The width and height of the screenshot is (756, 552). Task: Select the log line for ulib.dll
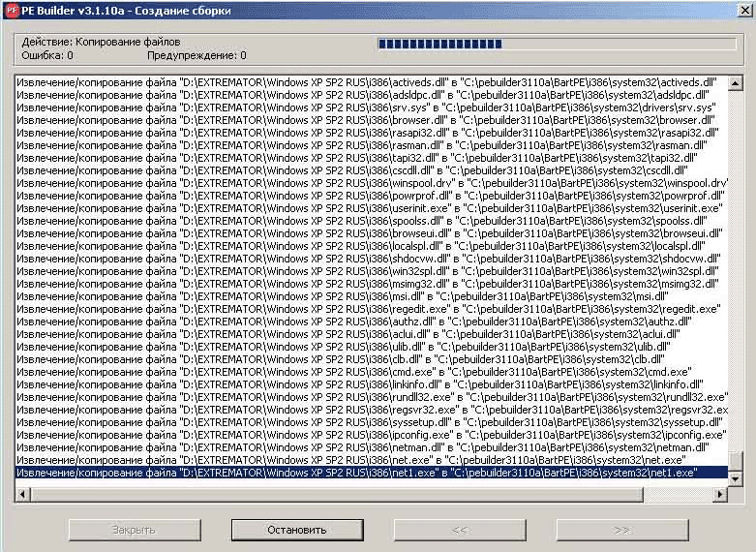pyautogui.click(x=372, y=346)
